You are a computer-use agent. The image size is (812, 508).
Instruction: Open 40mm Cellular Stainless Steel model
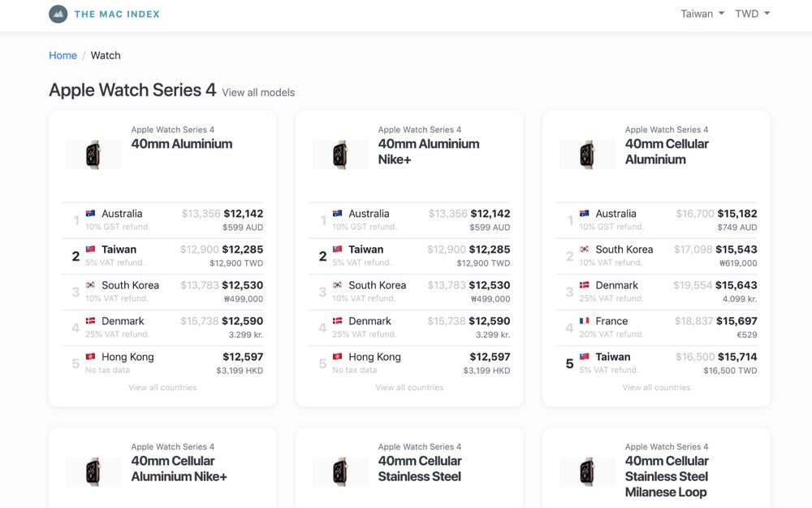(x=420, y=469)
